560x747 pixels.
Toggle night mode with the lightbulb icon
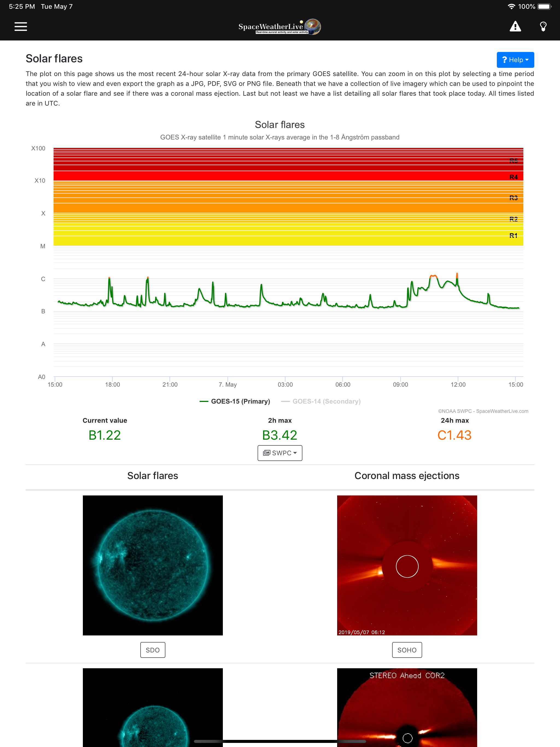tap(543, 26)
